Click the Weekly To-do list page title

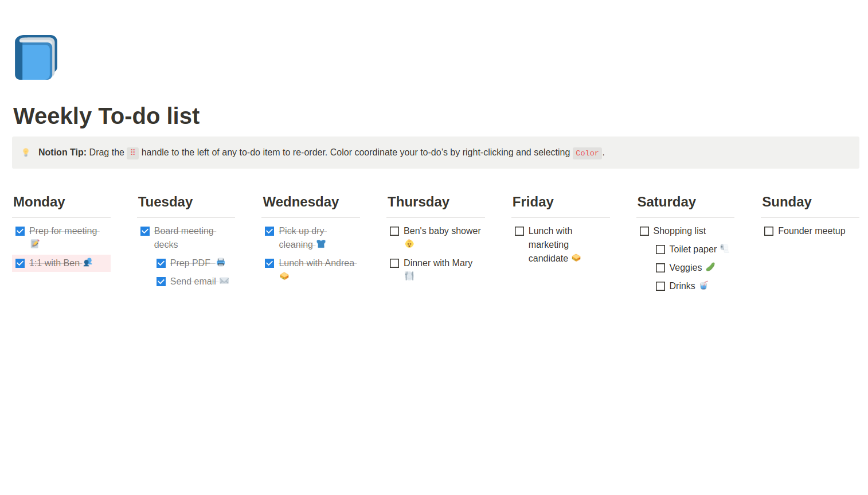click(107, 116)
